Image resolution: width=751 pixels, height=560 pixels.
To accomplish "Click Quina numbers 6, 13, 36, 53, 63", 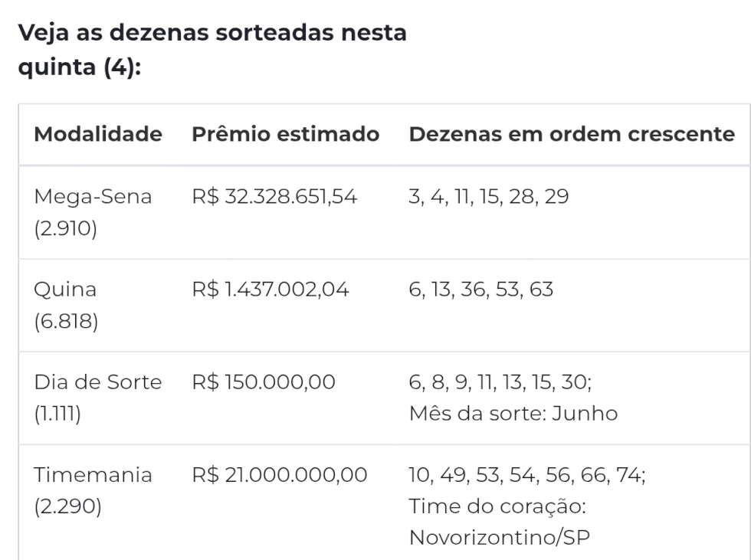I will coord(481,290).
